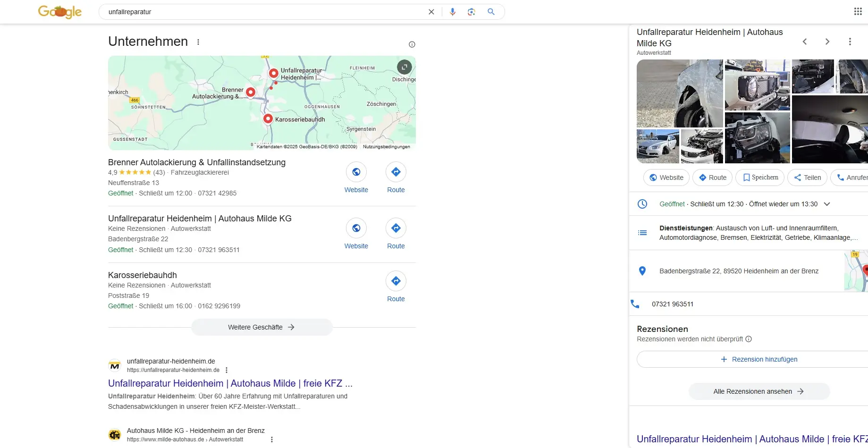Image resolution: width=868 pixels, height=448 pixels.
Task: Click Weitere Geschäfte button
Action: (261, 327)
